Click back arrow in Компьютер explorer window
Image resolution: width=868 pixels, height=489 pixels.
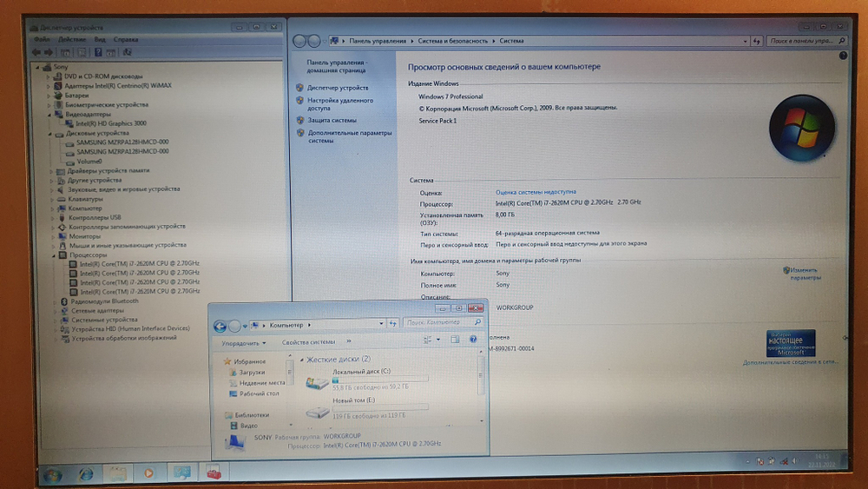220,327
